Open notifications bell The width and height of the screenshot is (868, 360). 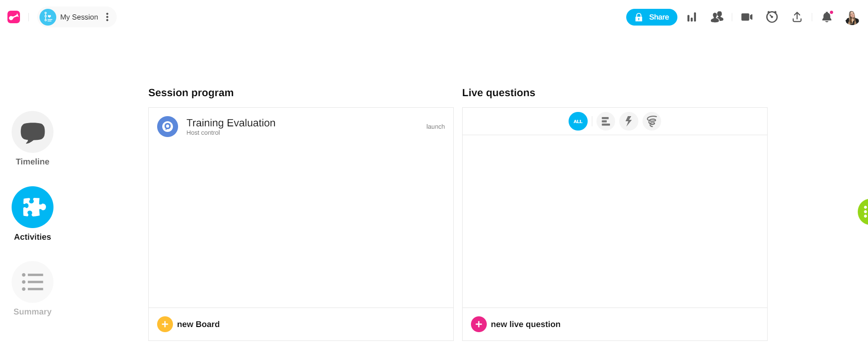pyautogui.click(x=827, y=17)
